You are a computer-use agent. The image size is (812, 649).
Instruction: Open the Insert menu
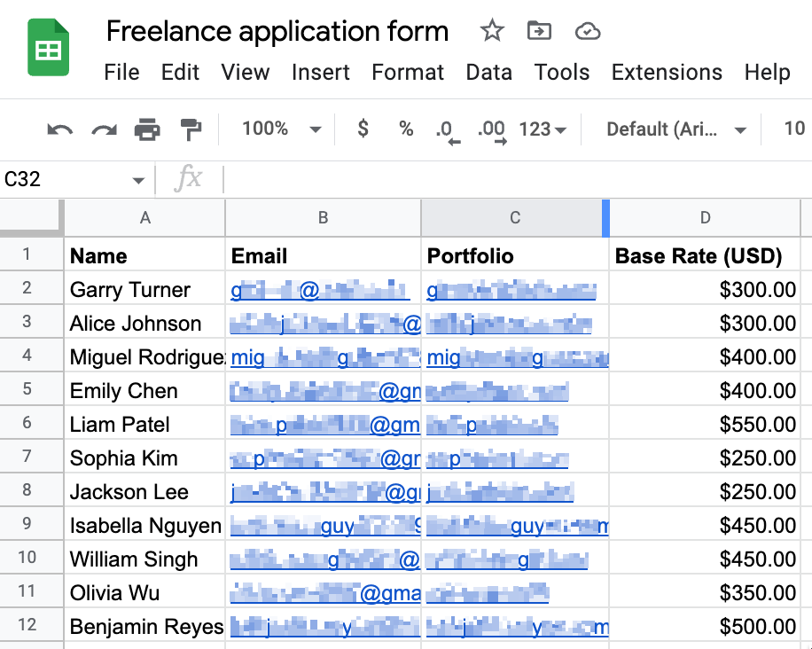pyautogui.click(x=320, y=73)
